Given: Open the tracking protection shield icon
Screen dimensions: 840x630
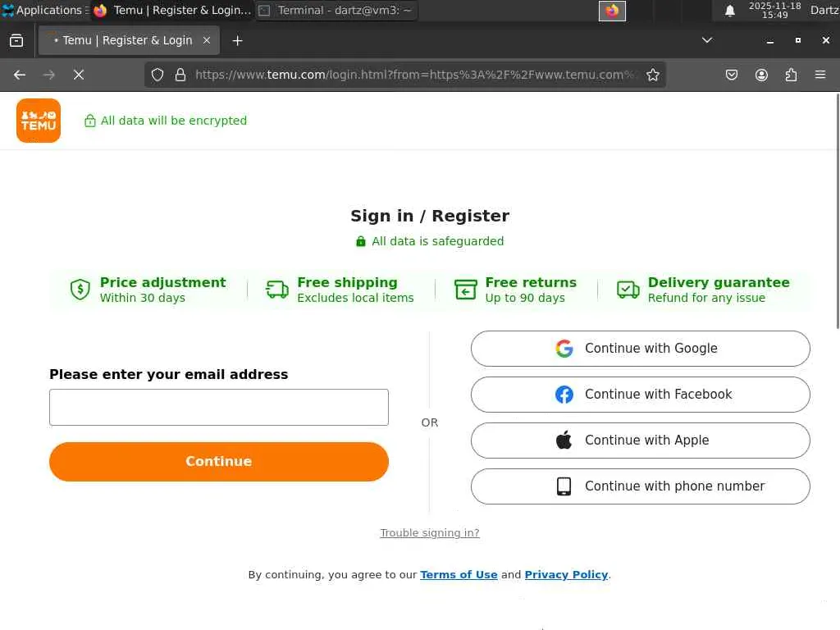Looking at the screenshot, I should pyautogui.click(x=157, y=75).
